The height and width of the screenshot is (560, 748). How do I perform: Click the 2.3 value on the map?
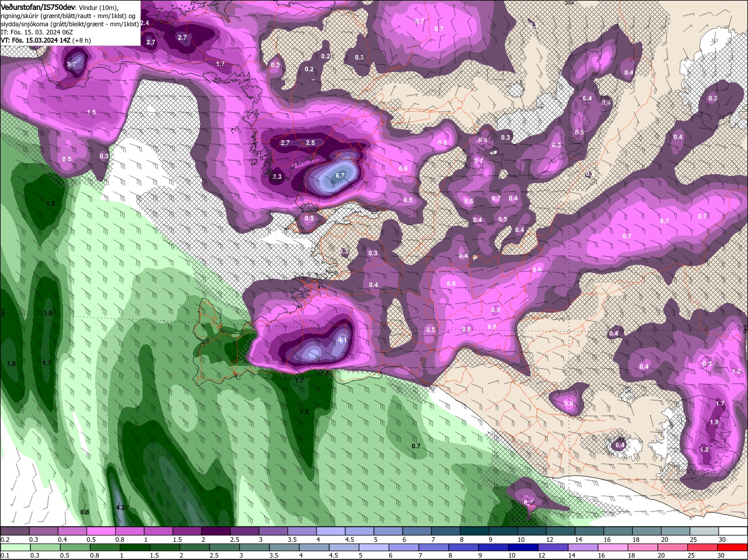[x=277, y=177]
